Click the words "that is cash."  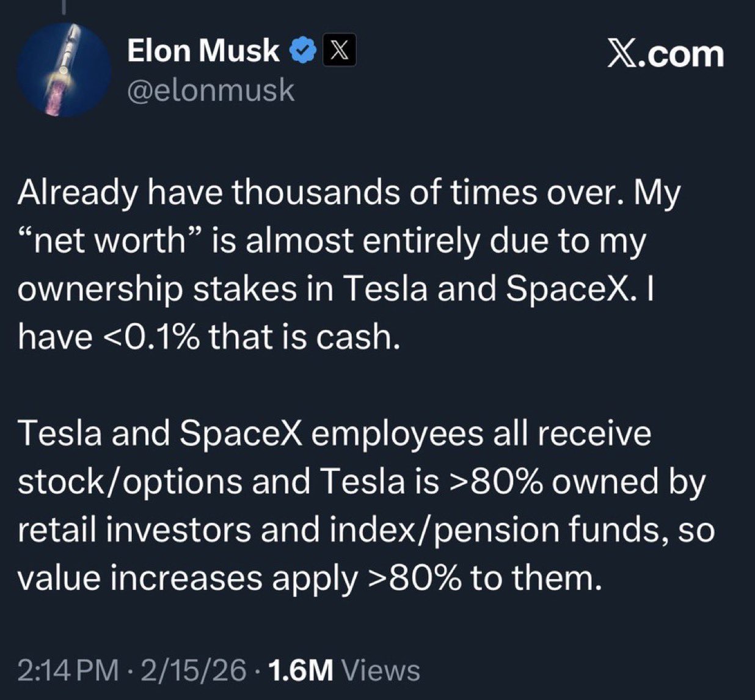pos(304,337)
